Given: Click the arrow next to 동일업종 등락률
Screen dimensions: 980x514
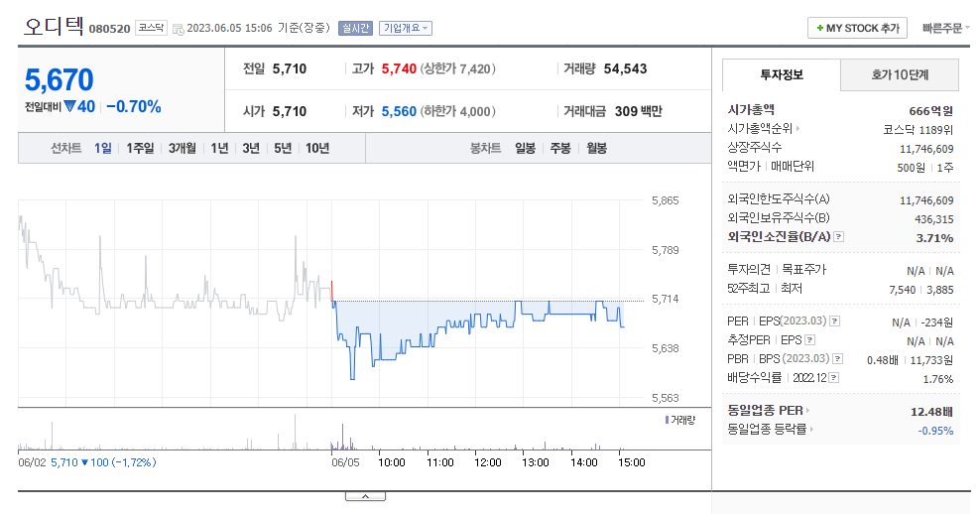Looking at the screenshot, I should tap(811, 429).
